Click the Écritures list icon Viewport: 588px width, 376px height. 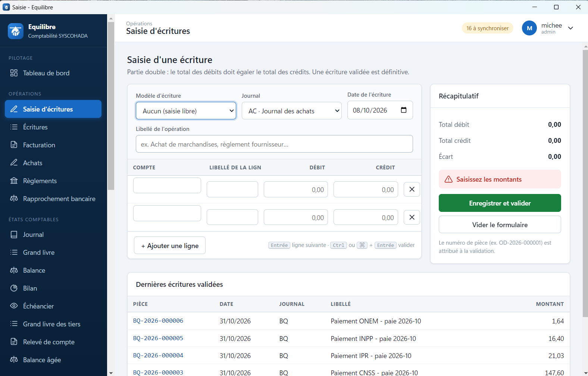pos(14,127)
